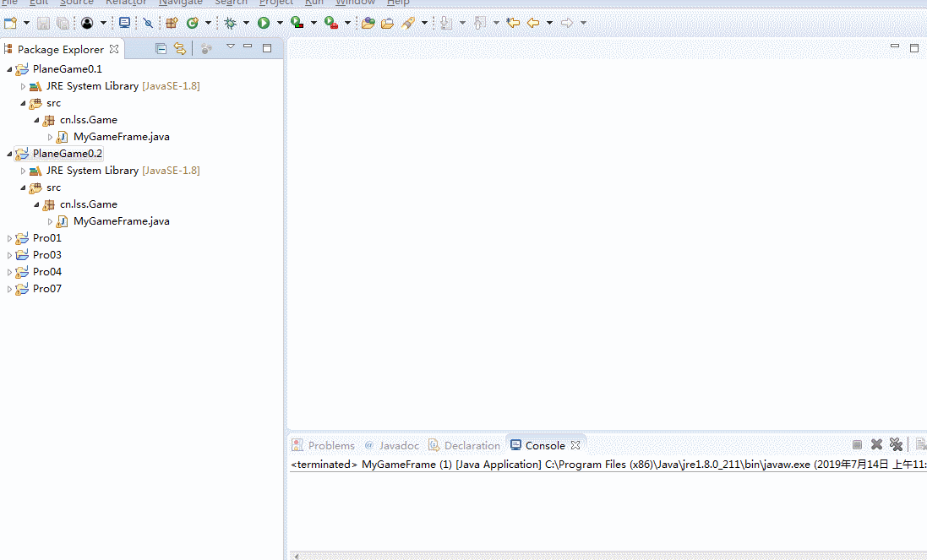
Task: Click the New Java Class icon
Action: click(192, 23)
